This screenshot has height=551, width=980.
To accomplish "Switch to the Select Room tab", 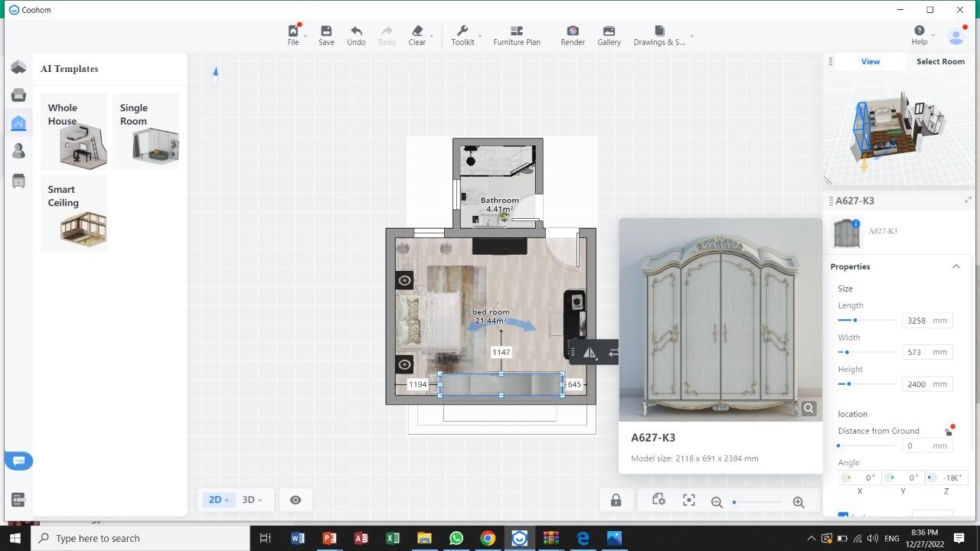I will coord(940,61).
